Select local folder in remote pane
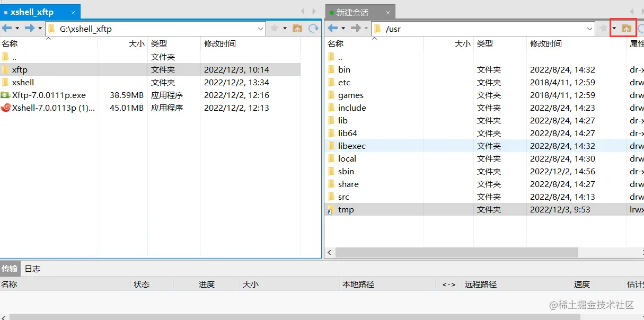This screenshot has width=644, height=320. point(484,158)
